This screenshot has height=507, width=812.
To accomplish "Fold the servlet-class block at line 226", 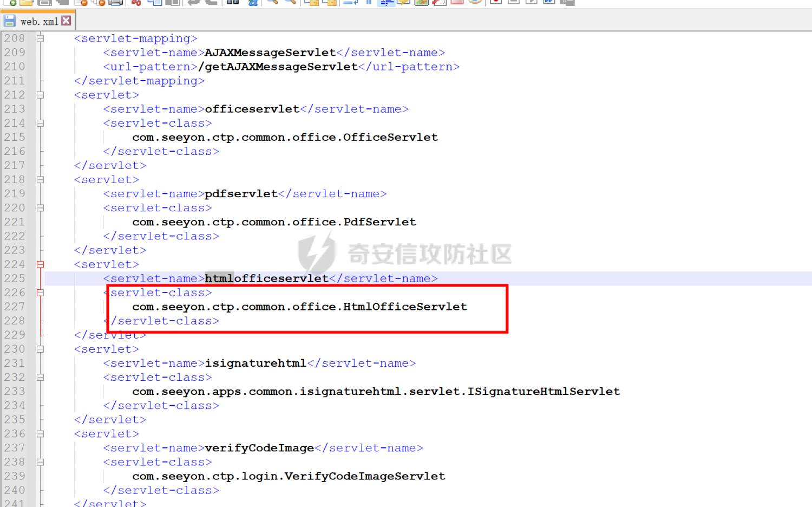I will click(x=40, y=292).
